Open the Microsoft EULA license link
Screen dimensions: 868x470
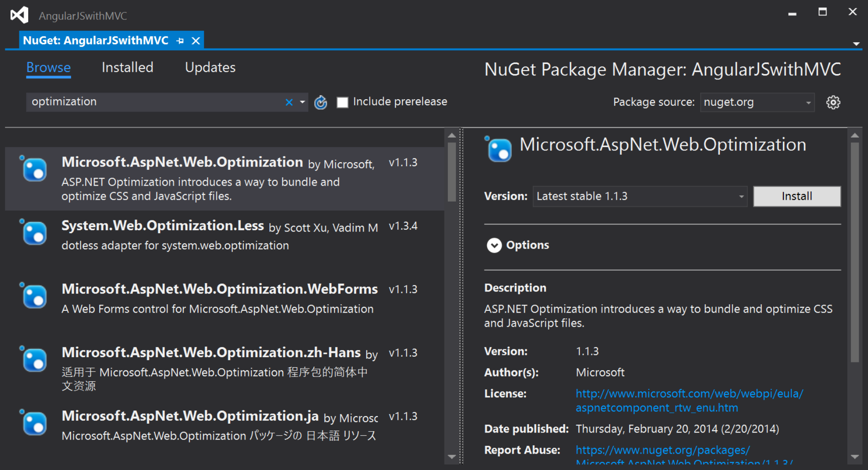pyautogui.click(x=689, y=401)
